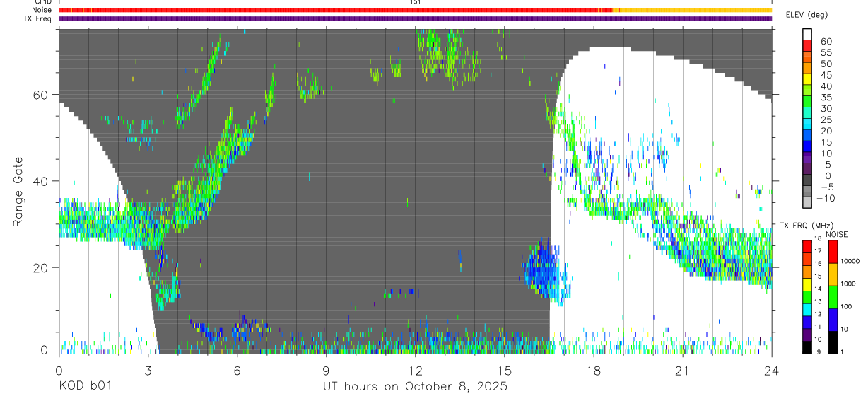Click the 'TX Freq' row label at top left
Screen dimensions: 868x401
39,18
